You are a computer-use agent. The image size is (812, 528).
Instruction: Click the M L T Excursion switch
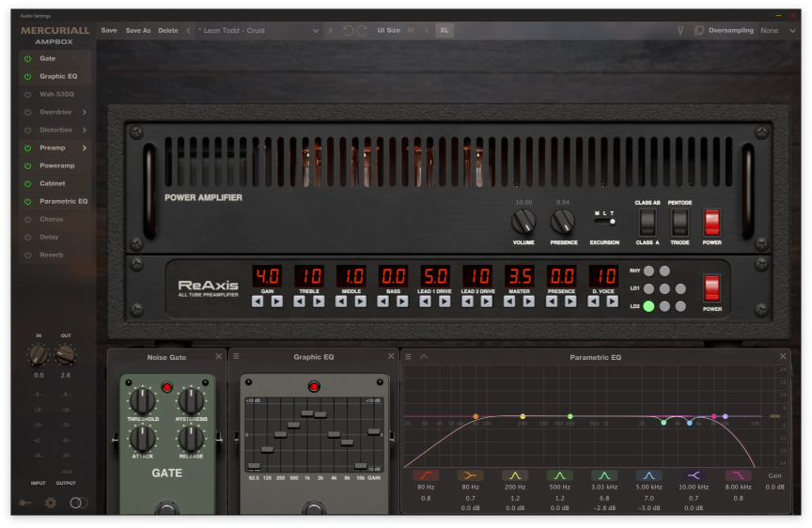[x=604, y=222]
